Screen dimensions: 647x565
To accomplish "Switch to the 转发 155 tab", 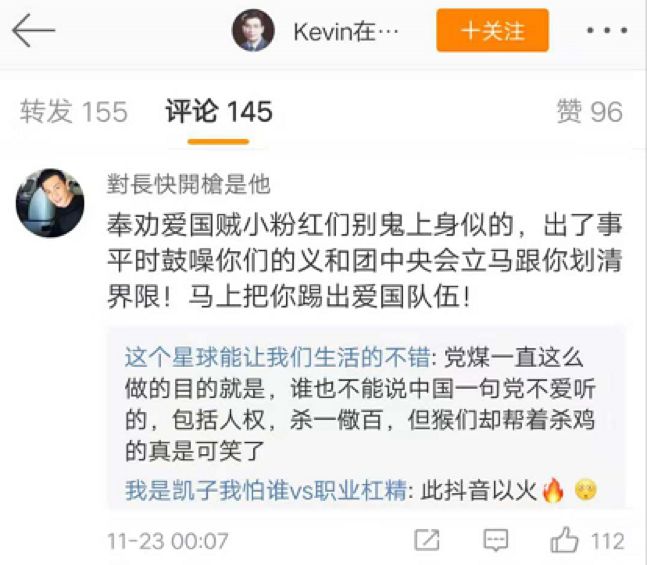I will 74,111.
